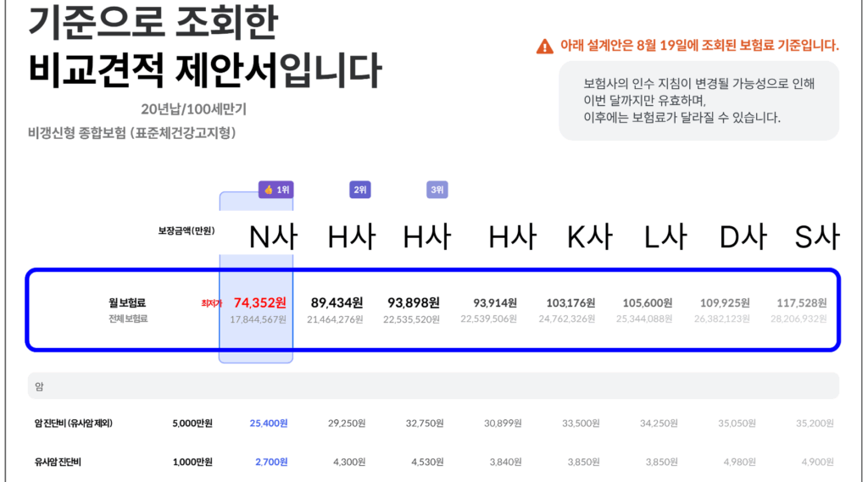Click the blue 25,400원 cancer diagnosis price
Image resolution: width=868 pixels, height=482 pixels.
[x=269, y=423]
